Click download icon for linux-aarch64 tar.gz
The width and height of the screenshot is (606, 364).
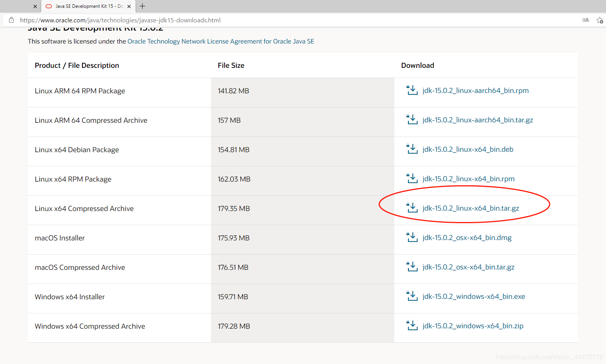(x=412, y=120)
